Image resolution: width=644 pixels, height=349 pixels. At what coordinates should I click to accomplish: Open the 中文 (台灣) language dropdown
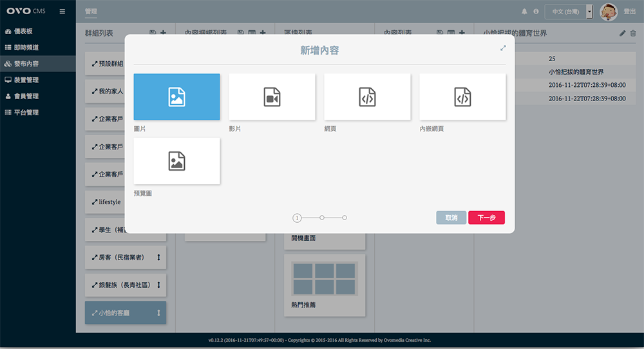point(569,12)
